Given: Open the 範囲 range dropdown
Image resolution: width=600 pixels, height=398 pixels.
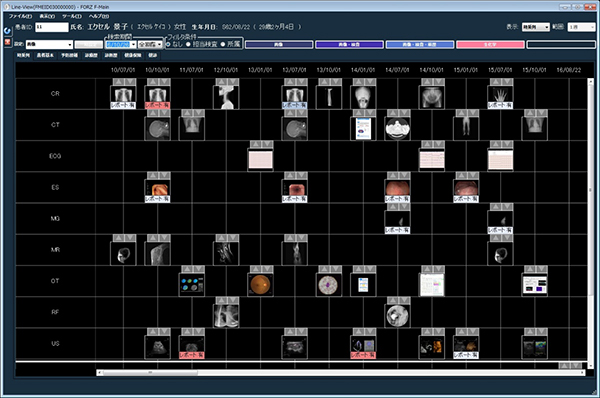Looking at the screenshot, I should (x=581, y=27).
